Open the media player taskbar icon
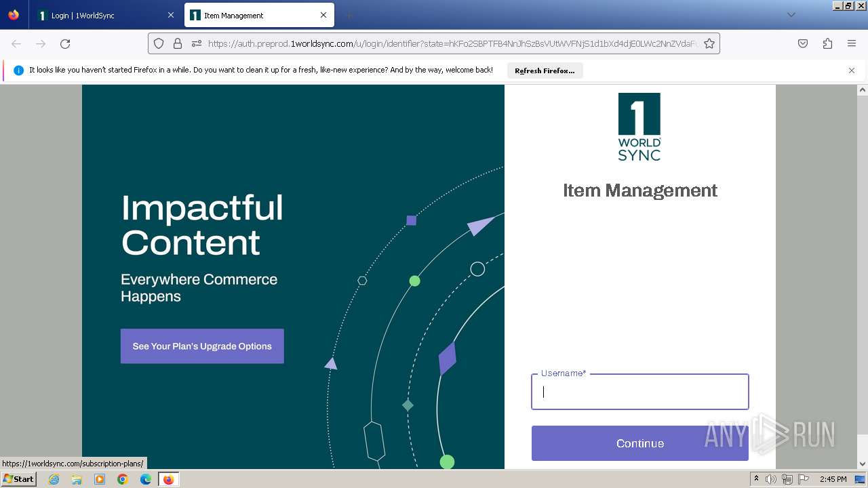The image size is (868, 488). pos(100,479)
